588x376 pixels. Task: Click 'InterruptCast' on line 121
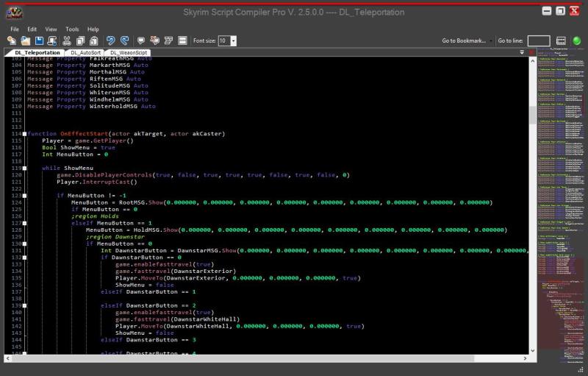106,182
